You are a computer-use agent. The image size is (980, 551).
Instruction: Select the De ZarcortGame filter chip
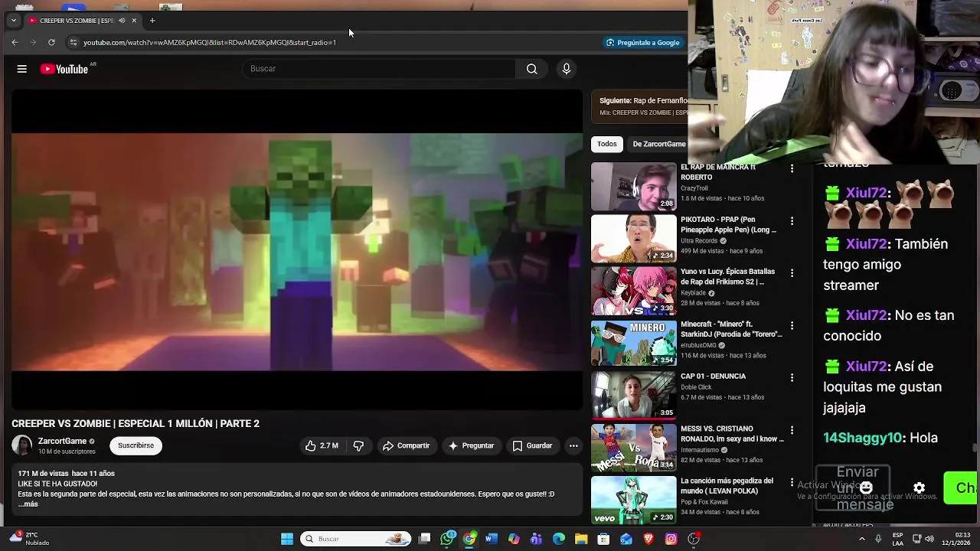[658, 144]
